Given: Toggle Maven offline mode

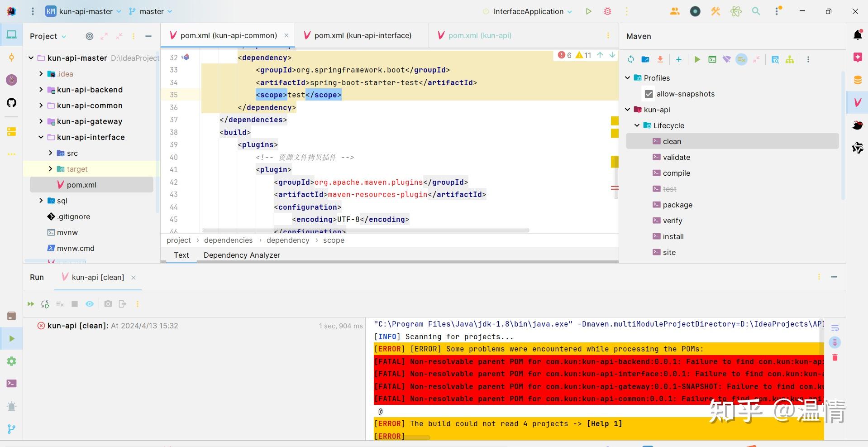Looking at the screenshot, I should click(x=726, y=59).
